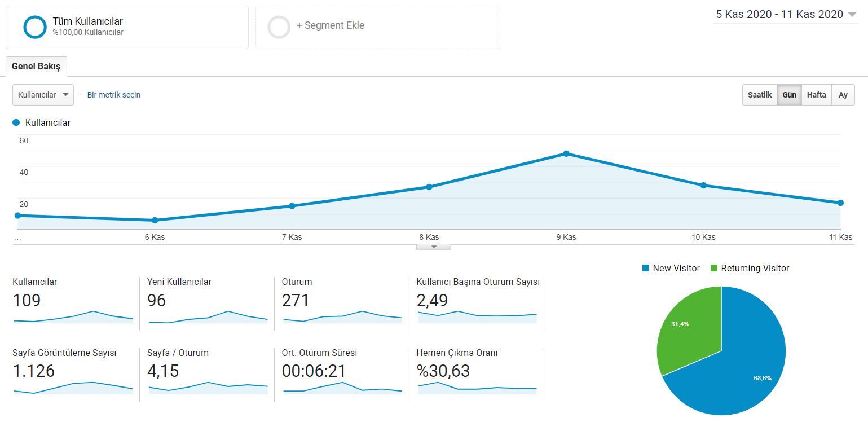Click the empty Segment Ekle circle icon
The width and height of the screenshot is (868, 422).
(279, 27)
